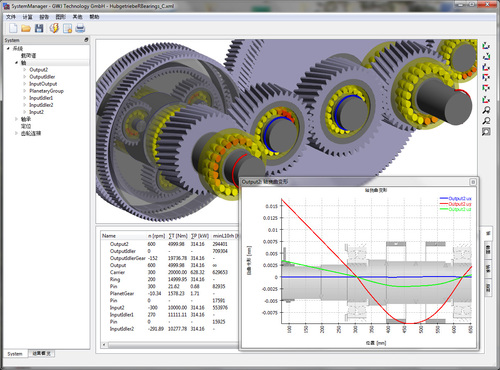
Task: Select the InputOutput shaft in the tree
Action: pos(43,84)
